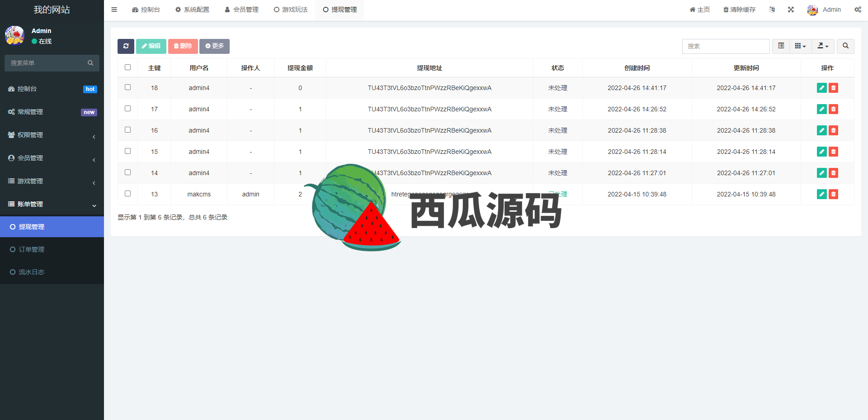Check the checkbox for row 15
The height and width of the screenshot is (420, 868).
127,151
